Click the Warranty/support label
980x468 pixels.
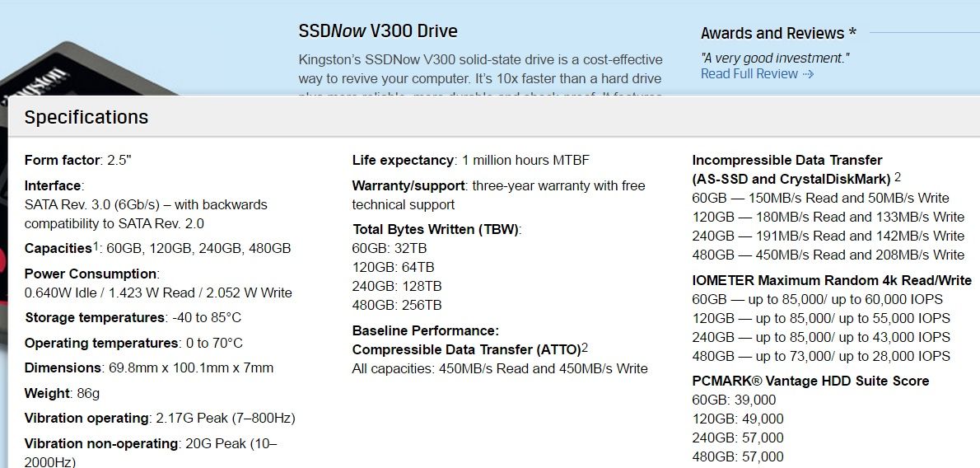[408, 186]
